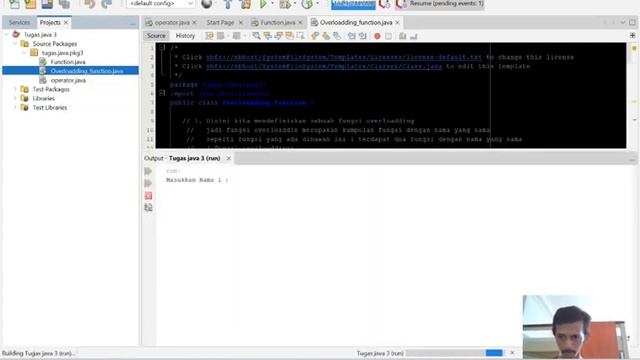640x360 pixels.
Task: Click the Uncomment lines icon
Action: coord(413,36)
